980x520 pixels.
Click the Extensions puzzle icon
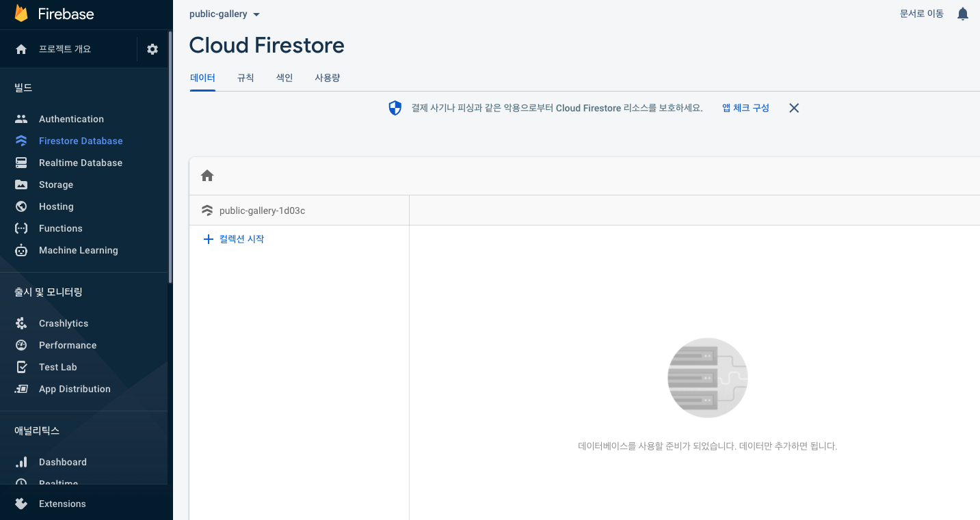[21, 504]
